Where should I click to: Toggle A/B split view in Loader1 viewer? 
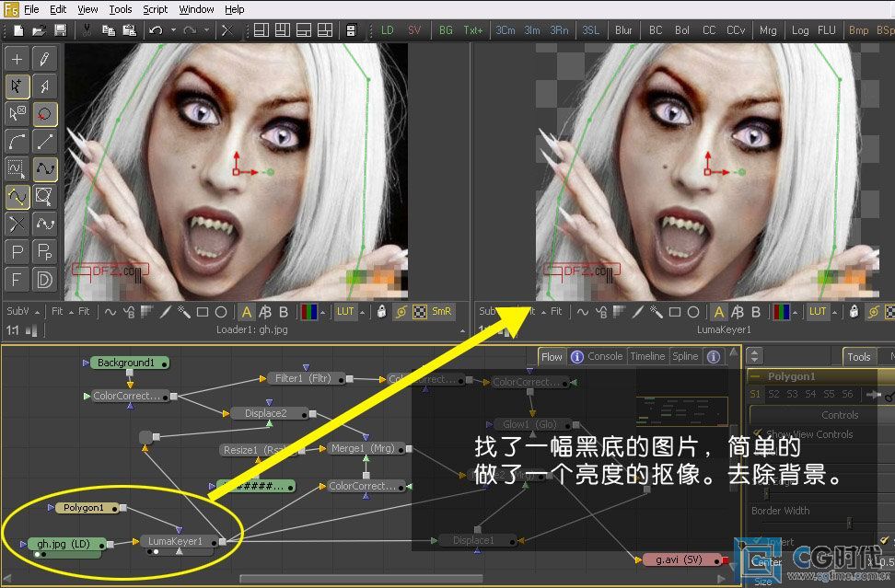pyautogui.click(x=265, y=312)
